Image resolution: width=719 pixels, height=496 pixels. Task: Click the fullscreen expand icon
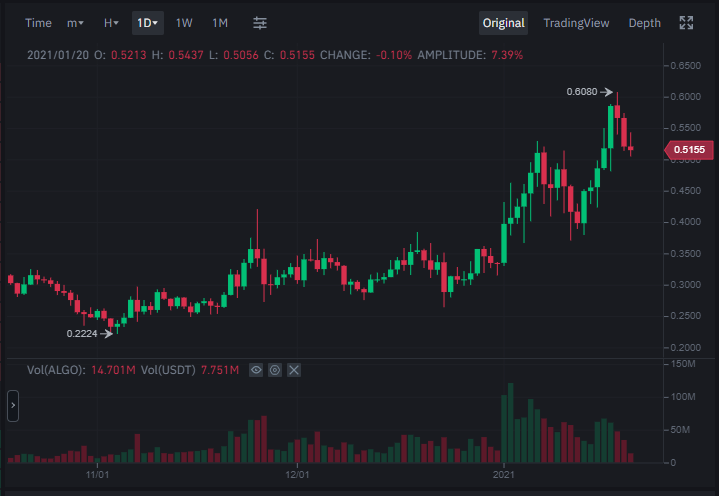(686, 23)
